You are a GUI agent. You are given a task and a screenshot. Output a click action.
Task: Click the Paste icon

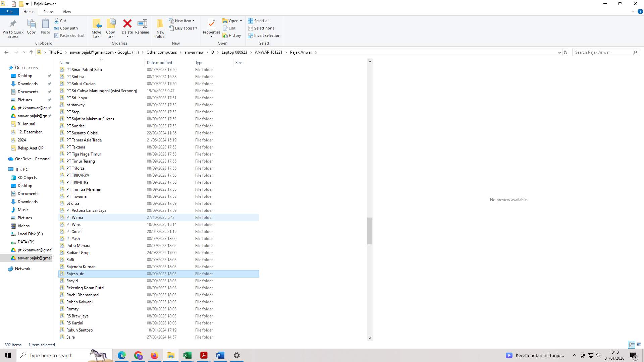(45, 27)
